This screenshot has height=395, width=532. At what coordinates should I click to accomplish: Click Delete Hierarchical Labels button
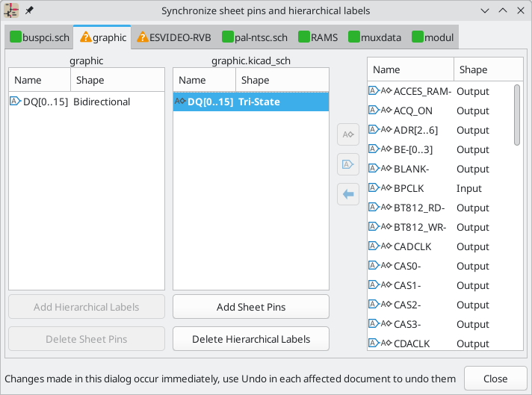coord(250,339)
